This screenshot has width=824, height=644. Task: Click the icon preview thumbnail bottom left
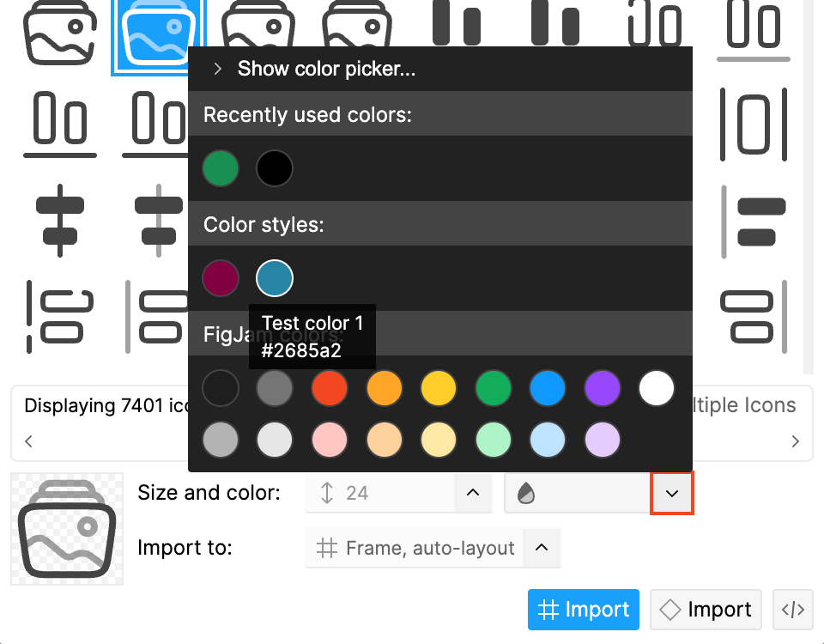click(66, 529)
